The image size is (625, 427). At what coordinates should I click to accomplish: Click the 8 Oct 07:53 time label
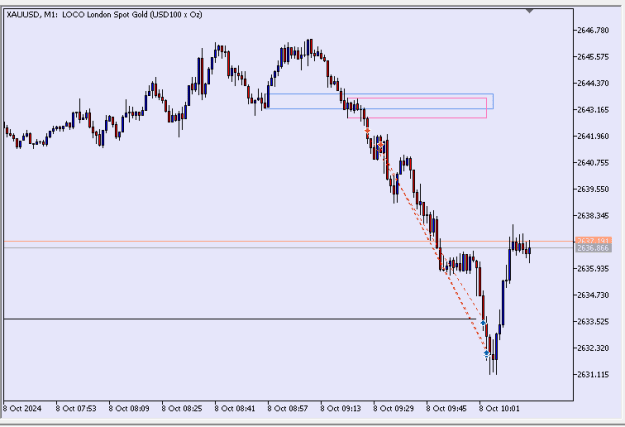pos(76,409)
